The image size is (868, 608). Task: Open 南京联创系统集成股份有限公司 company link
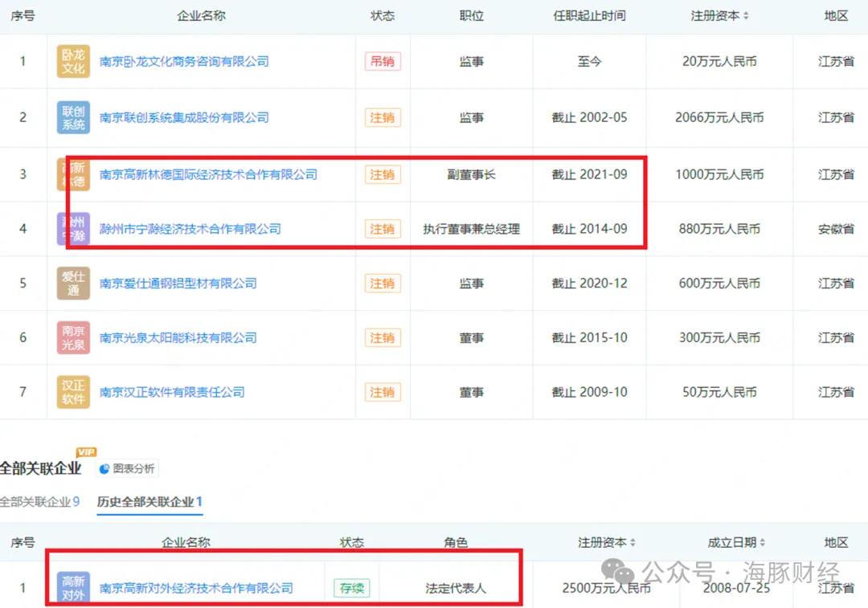click(x=184, y=117)
